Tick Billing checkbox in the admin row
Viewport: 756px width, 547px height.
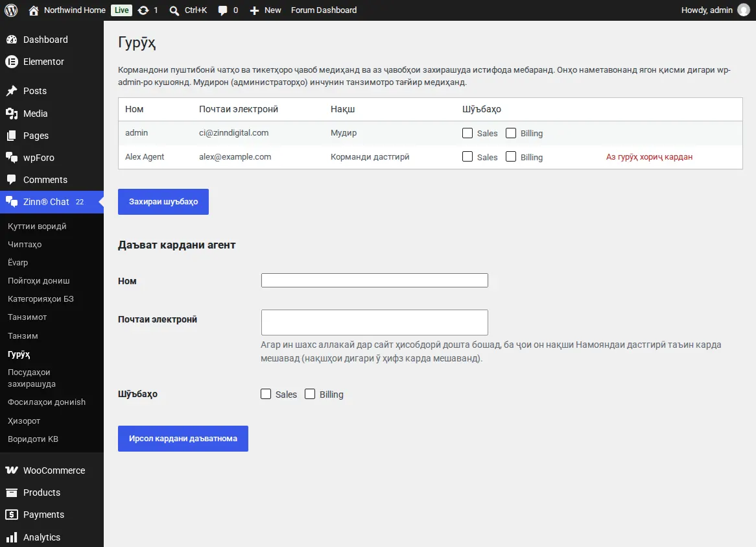pyautogui.click(x=510, y=133)
